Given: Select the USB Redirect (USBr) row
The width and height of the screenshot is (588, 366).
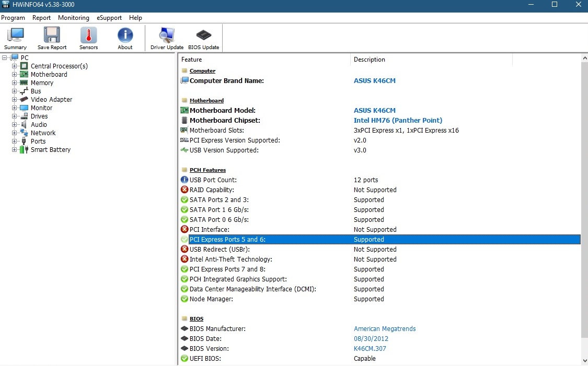Looking at the screenshot, I should tap(381, 250).
